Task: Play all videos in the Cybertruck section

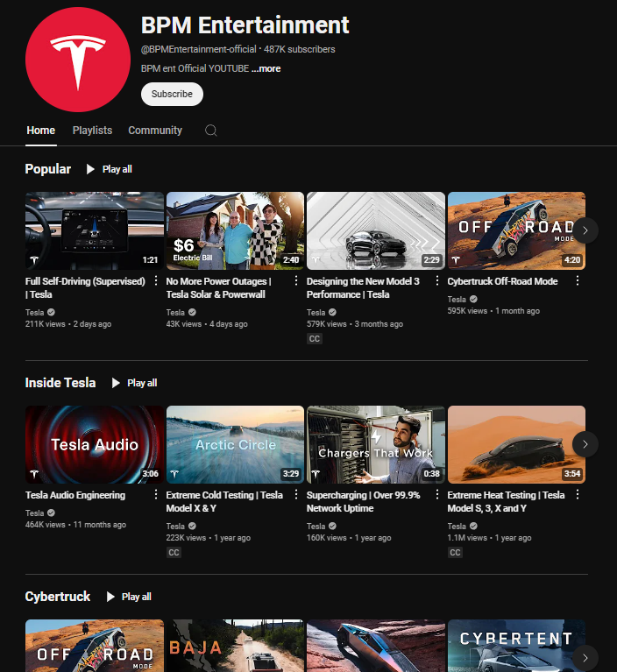Action: (128, 597)
